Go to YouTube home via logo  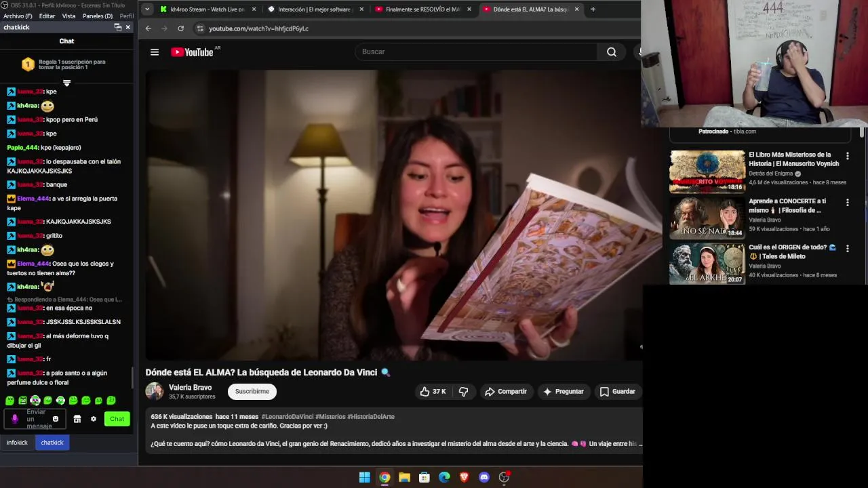click(192, 52)
